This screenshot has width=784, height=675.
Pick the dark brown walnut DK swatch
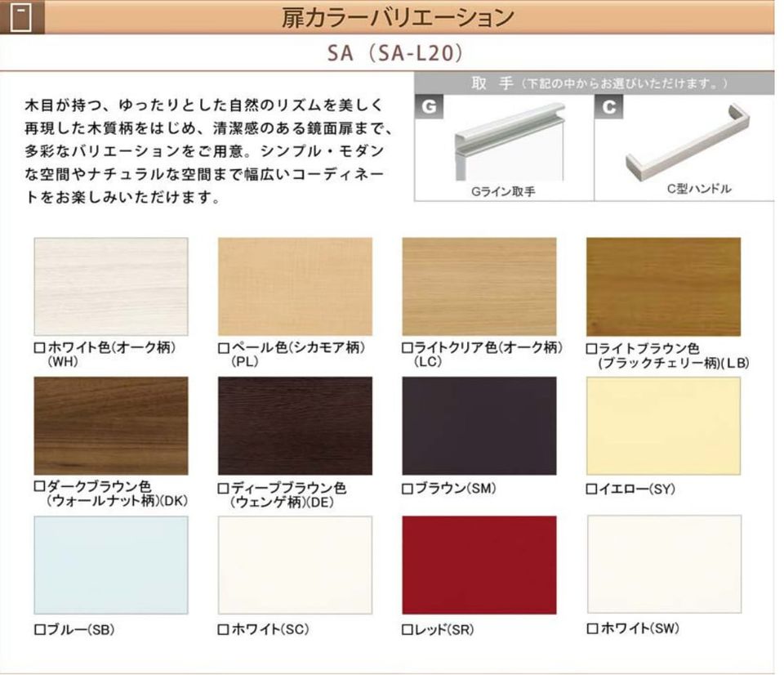tap(111, 426)
